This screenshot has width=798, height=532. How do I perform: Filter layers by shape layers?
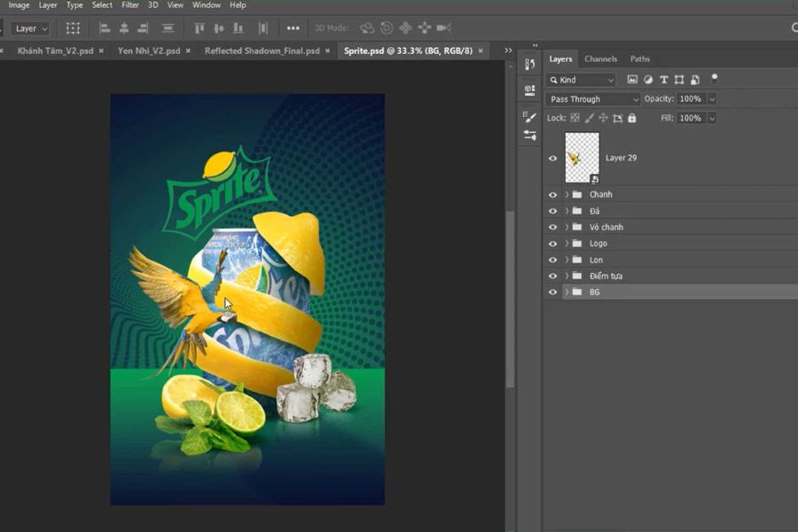[x=679, y=80]
